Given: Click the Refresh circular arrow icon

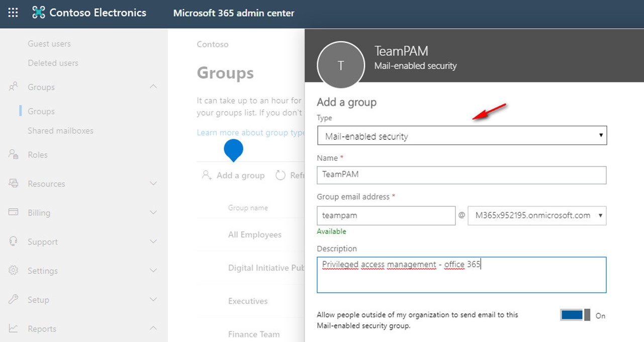Looking at the screenshot, I should pos(280,175).
